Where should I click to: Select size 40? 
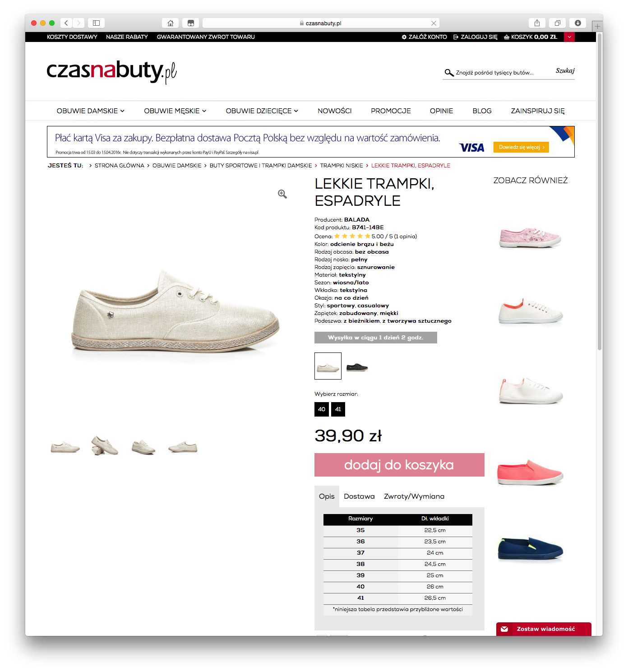[322, 409]
